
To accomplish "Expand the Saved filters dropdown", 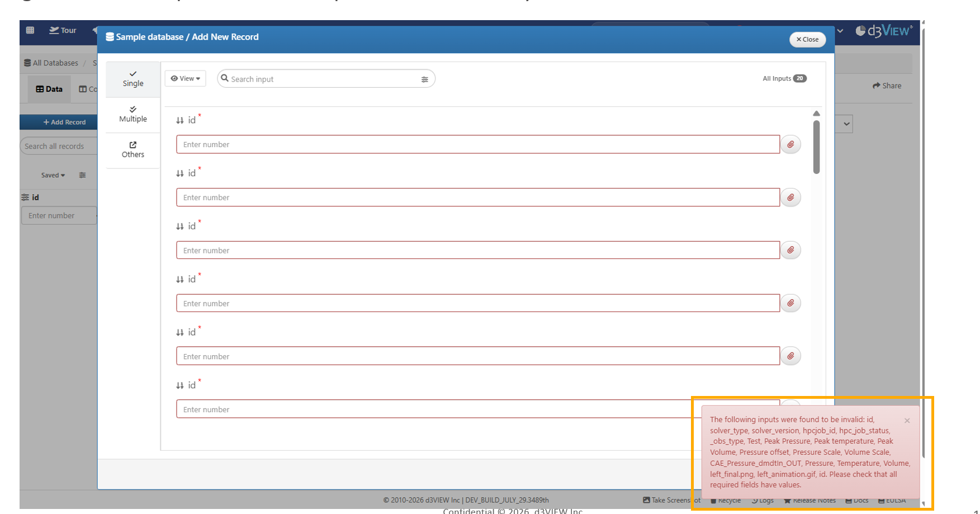I will [53, 175].
